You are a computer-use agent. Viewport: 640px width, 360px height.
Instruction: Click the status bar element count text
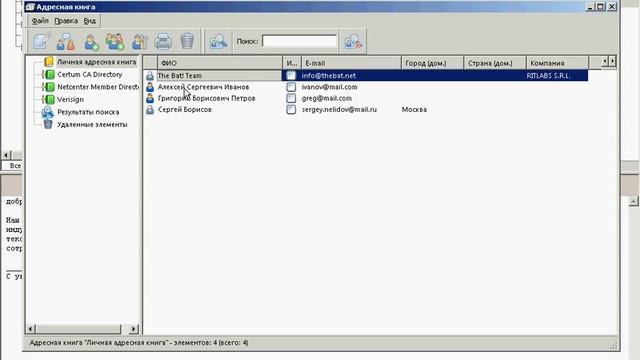[x=139, y=343]
